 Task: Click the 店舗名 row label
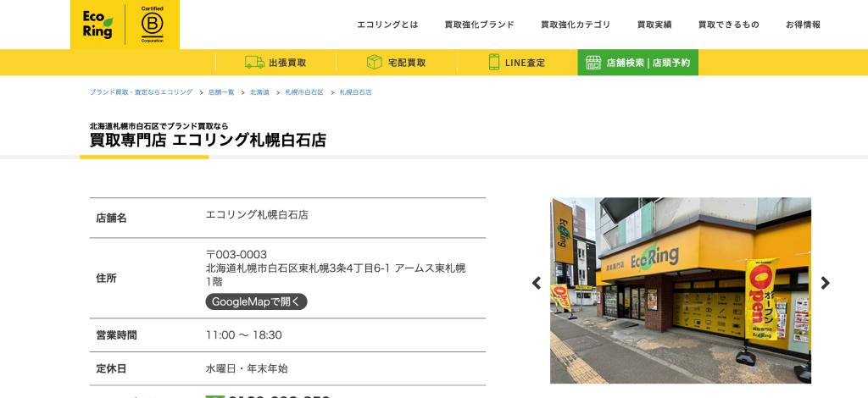click(x=111, y=218)
